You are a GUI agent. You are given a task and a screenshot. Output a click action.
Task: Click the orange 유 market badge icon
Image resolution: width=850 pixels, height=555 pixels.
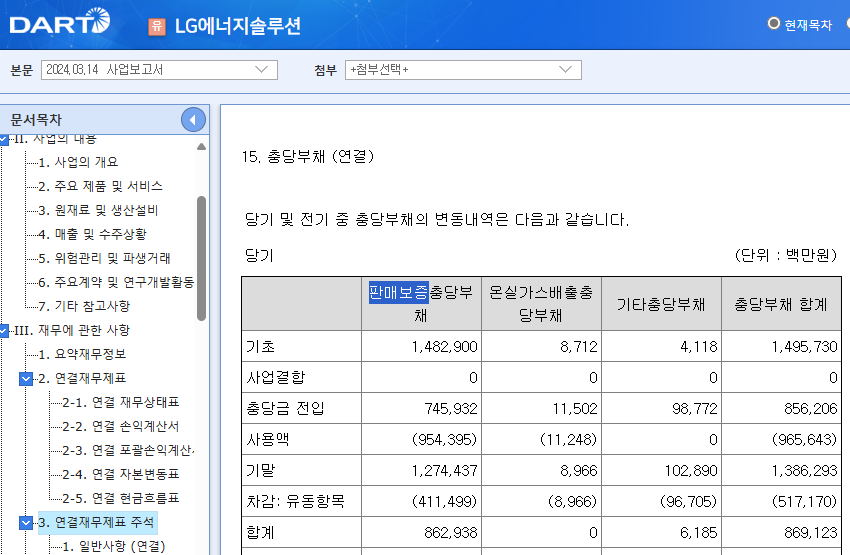coord(157,26)
